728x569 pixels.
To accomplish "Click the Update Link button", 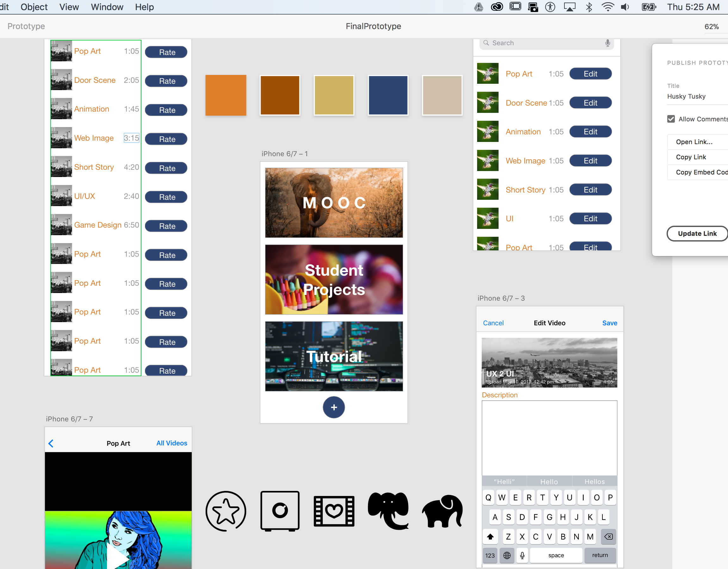I will tap(697, 234).
